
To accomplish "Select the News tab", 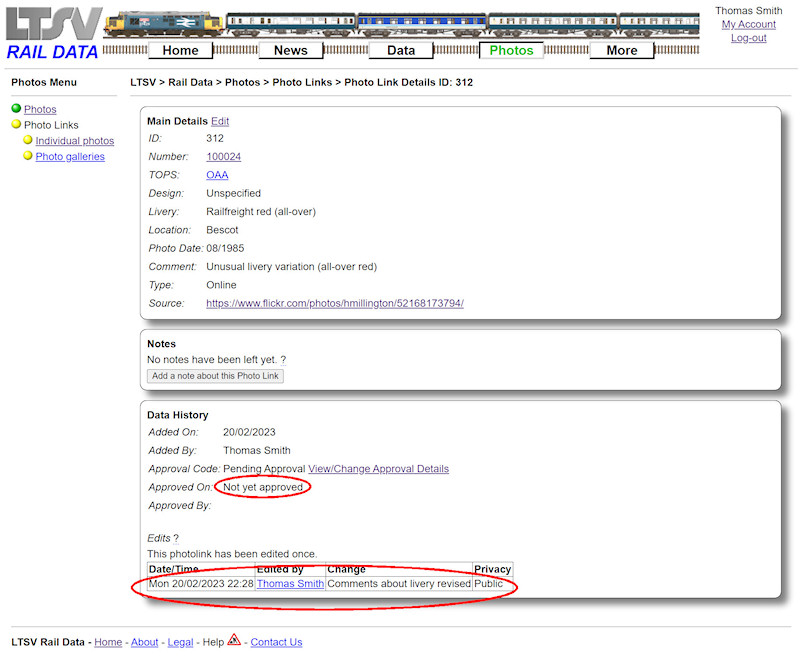I will 291,49.
